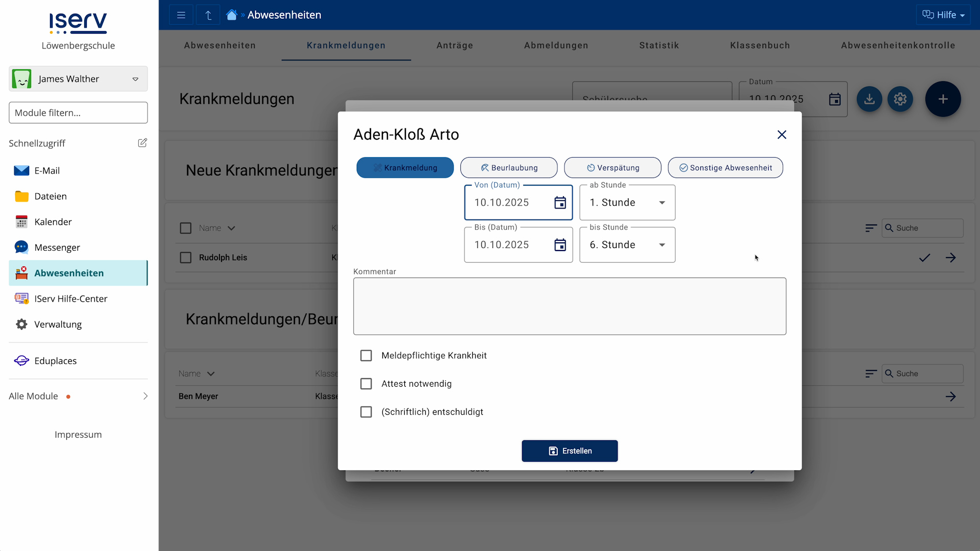Open the Statistik tab
This screenshot has height=551, width=980.
pos(659,45)
